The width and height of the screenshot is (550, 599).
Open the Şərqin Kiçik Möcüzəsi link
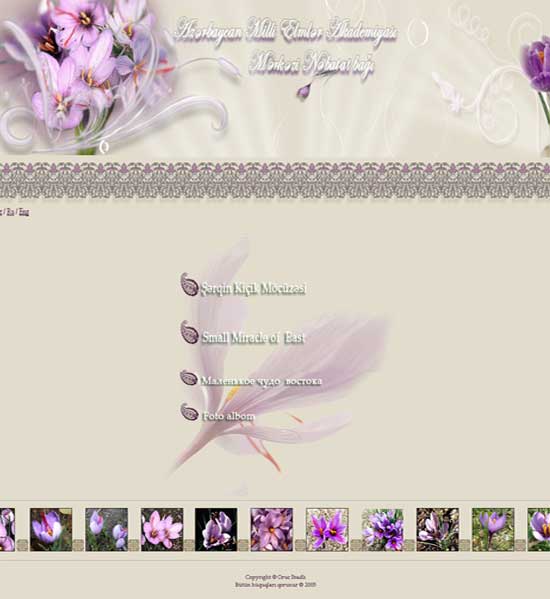click(254, 288)
